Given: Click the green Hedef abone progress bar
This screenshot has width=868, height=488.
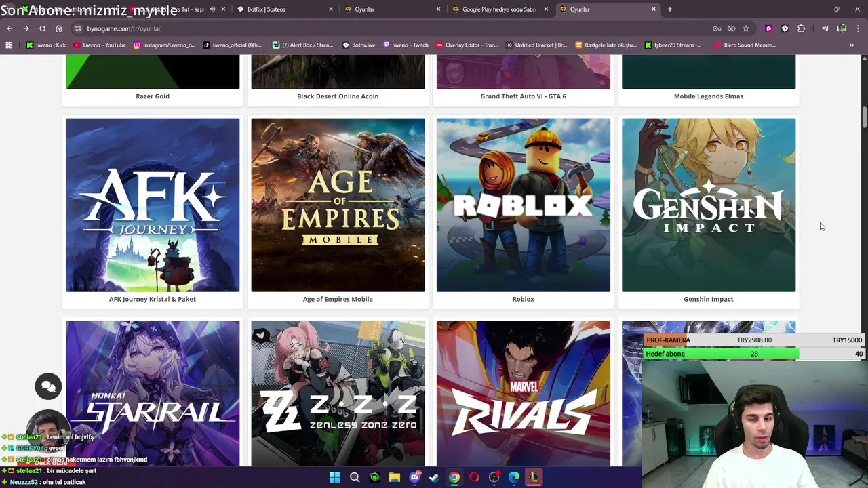Looking at the screenshot, I should coord(754,354).
